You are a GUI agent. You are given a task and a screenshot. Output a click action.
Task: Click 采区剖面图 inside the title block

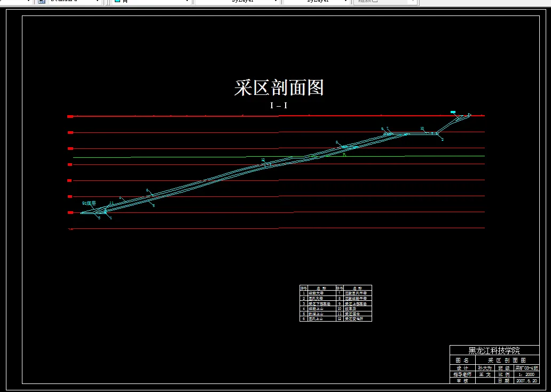(507, 361)
